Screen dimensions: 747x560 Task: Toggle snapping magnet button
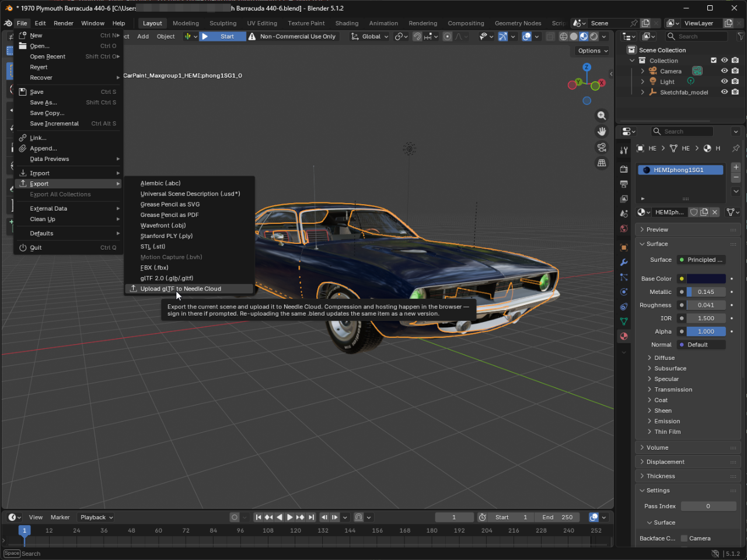point(417,36)
